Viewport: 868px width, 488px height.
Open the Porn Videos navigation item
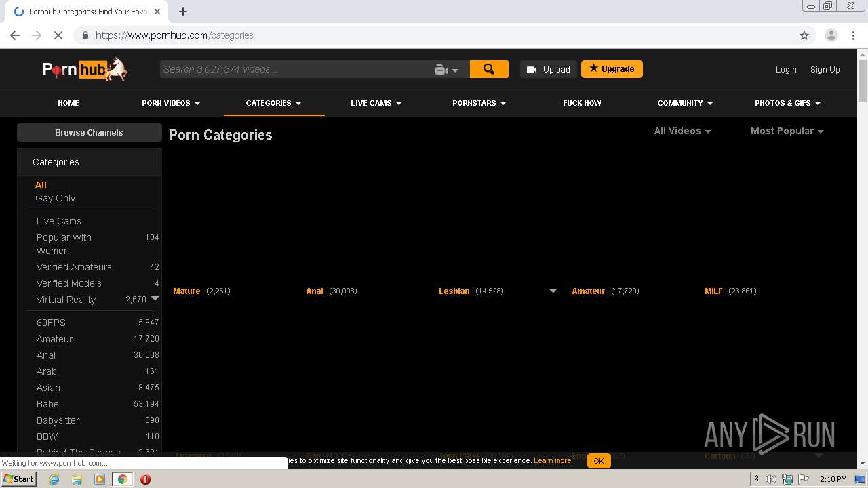click(x=171, y=103)
